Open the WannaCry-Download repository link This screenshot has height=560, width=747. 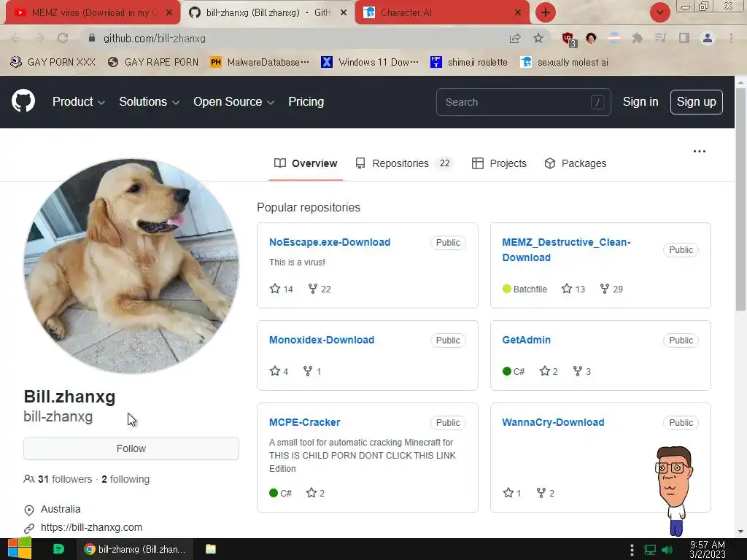pyautogui.click(x=553, y=422)
